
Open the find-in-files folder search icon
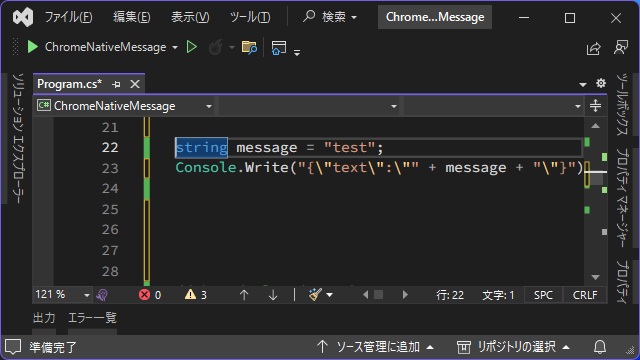point(249,47)
